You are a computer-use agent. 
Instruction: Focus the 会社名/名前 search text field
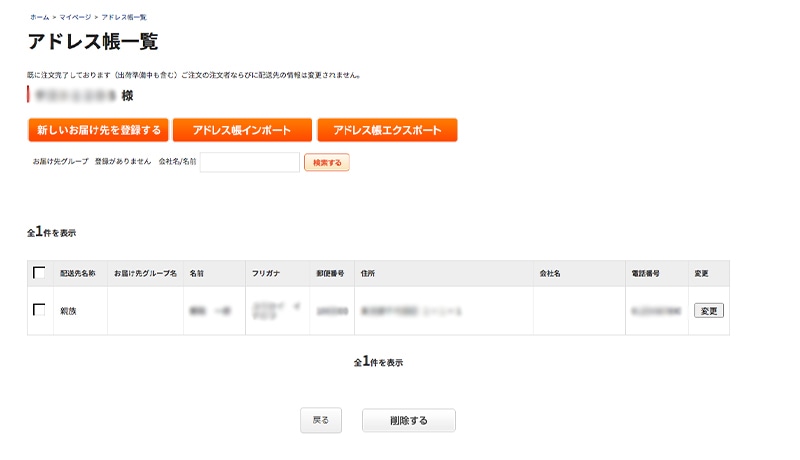point(250,162)
